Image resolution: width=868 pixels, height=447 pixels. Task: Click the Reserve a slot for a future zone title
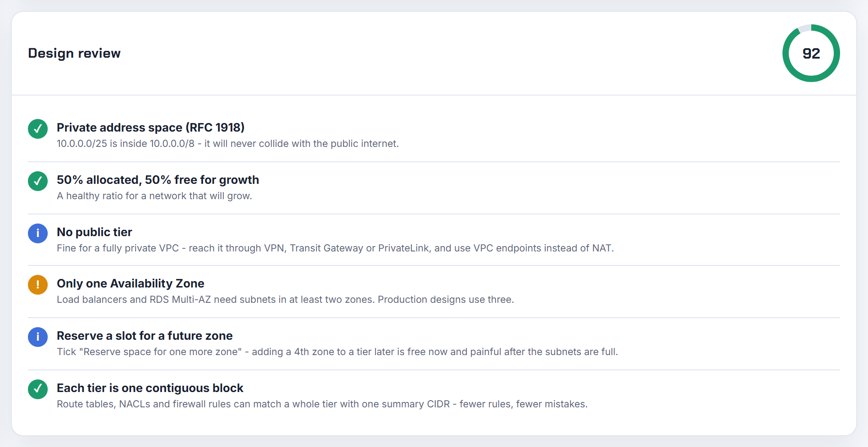145,336
